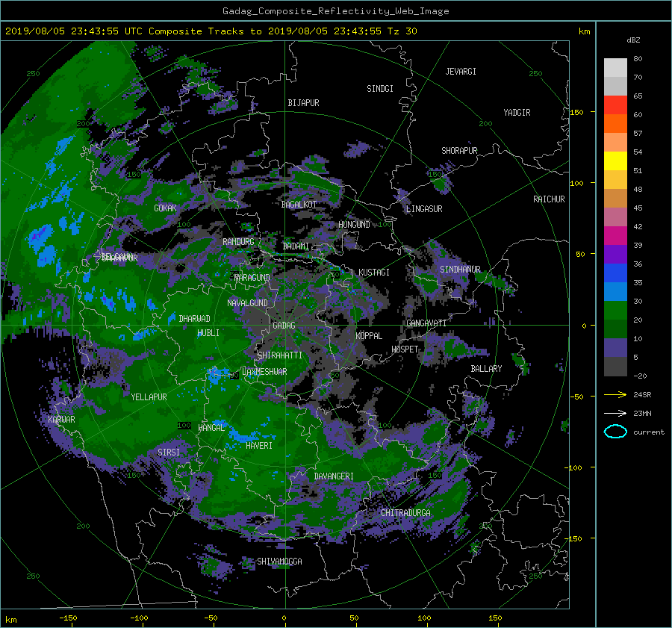This screenshot has height=628, width=672.
Task: Click the KUSTAGI city label
Action: pos(374,273)
